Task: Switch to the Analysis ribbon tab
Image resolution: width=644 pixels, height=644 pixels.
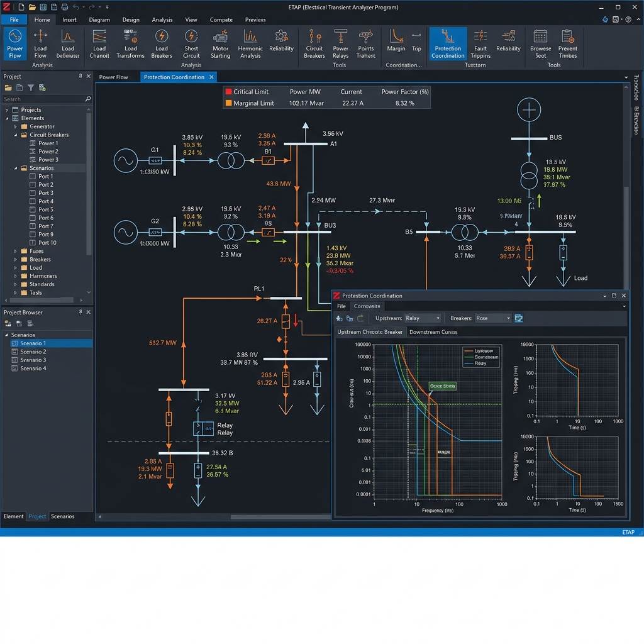Action: click(162, 19)
